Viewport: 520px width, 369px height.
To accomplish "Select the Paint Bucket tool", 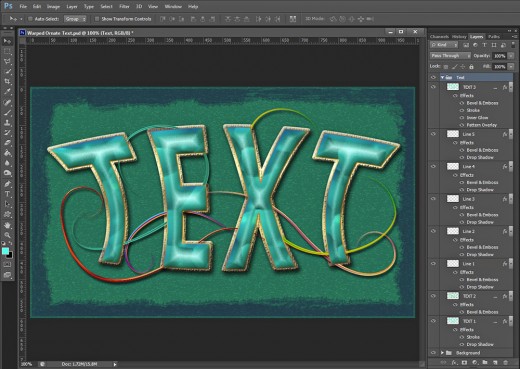I will point(7,153).
